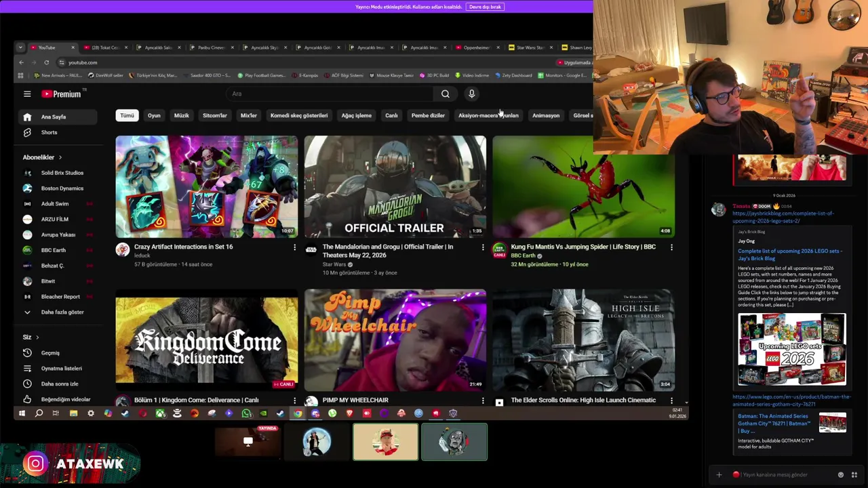Open the Avrupa Yakası channel
Image resolution: width=868 pixels, height=488 pixels.
tap(58, 235)
